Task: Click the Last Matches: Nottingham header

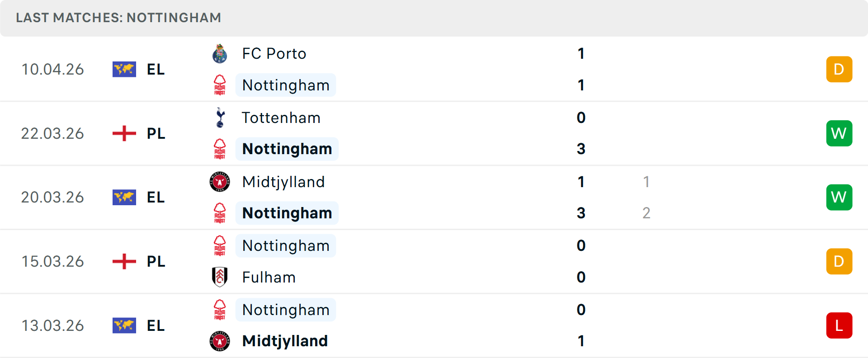Action: (118, 18)
